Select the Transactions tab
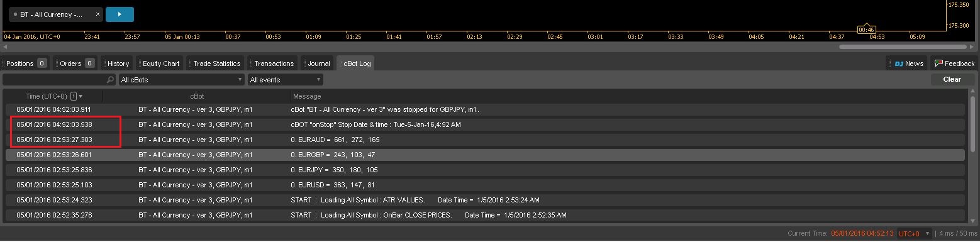 point(272,63)
